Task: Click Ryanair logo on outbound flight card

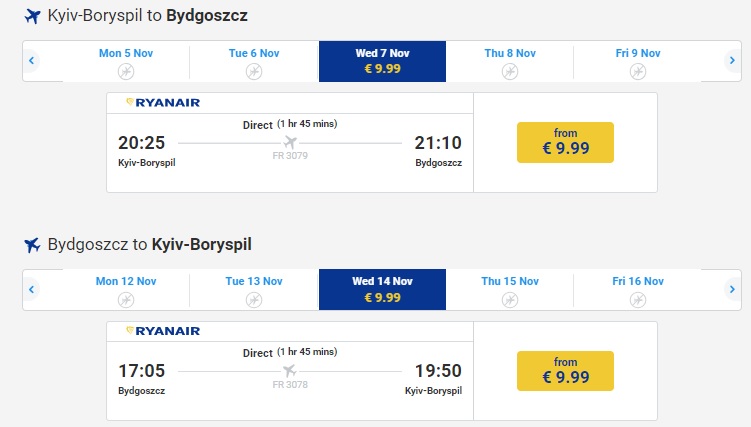Action: pos(163,102)
